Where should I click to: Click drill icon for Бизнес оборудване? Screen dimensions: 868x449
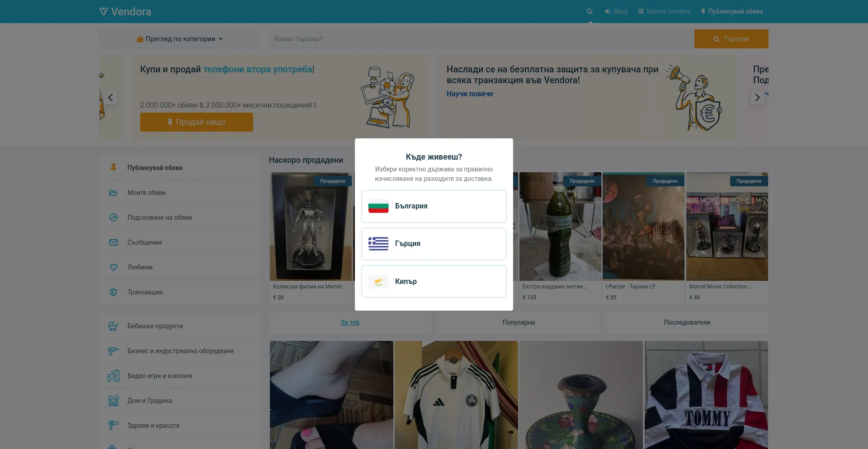click(x=113, y=351)
